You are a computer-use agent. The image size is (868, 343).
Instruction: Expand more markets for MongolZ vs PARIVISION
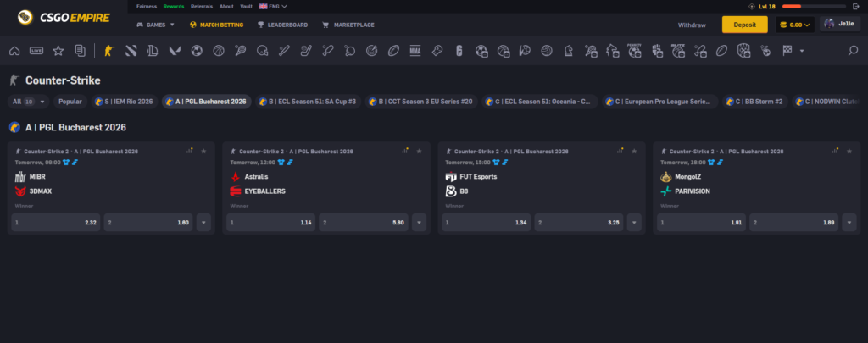pyautogui.click(x=849, y=223)
